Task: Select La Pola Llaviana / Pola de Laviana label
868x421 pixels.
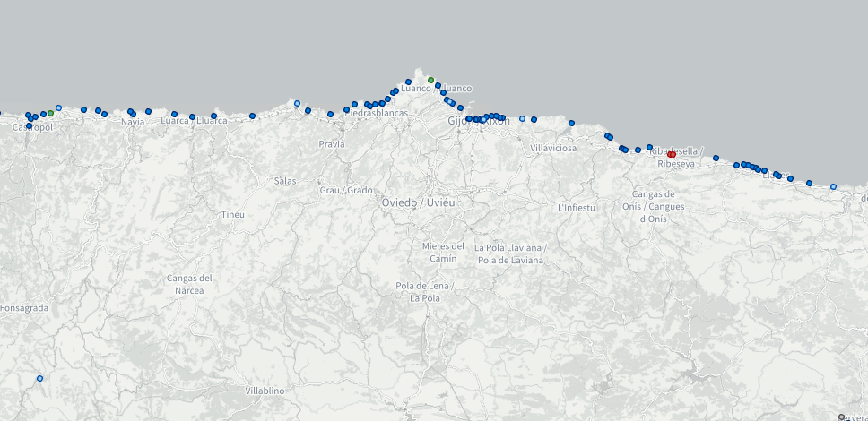Action: [510, 253]
